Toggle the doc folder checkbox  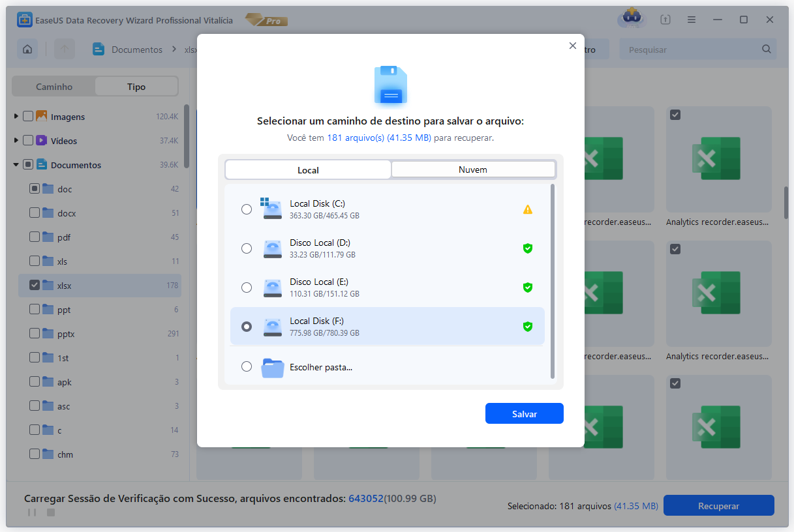pyautogui.click(x=35, y=189)
